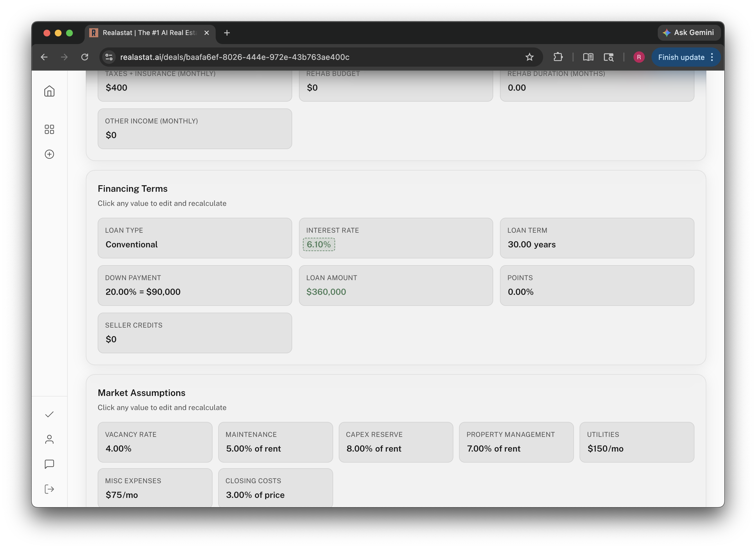Click the Ask Gemini button

[689, 32]
